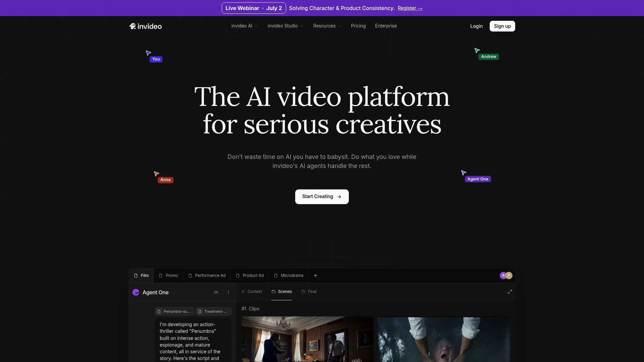Select the Microdrama tab
Viewport: 644px width, 362px height.
tap(288, 276)
